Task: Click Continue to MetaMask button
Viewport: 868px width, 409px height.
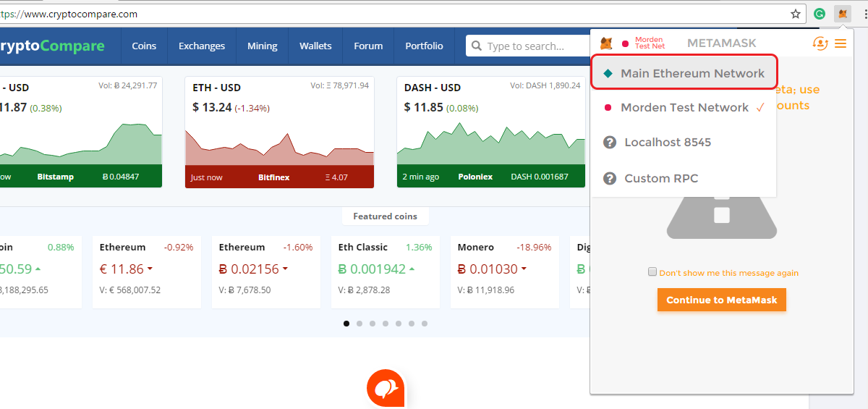Action: pos(722,300)
